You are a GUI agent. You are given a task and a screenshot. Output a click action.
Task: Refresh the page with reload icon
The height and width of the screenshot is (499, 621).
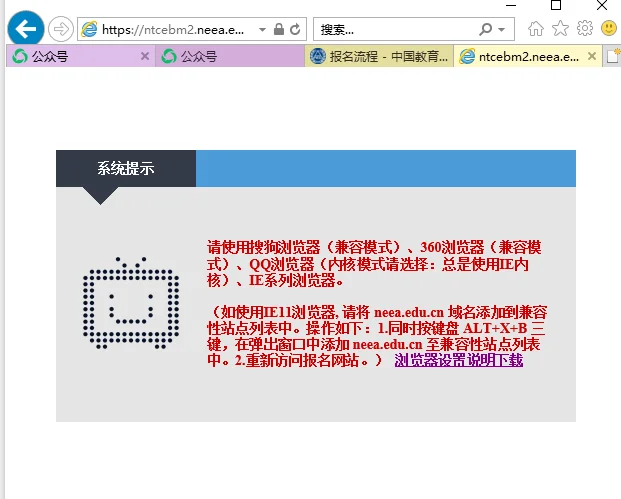[295, 29]
